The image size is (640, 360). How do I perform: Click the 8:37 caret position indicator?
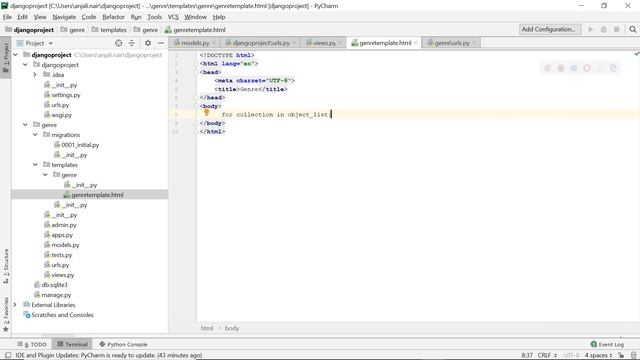[x=527, y=355]
